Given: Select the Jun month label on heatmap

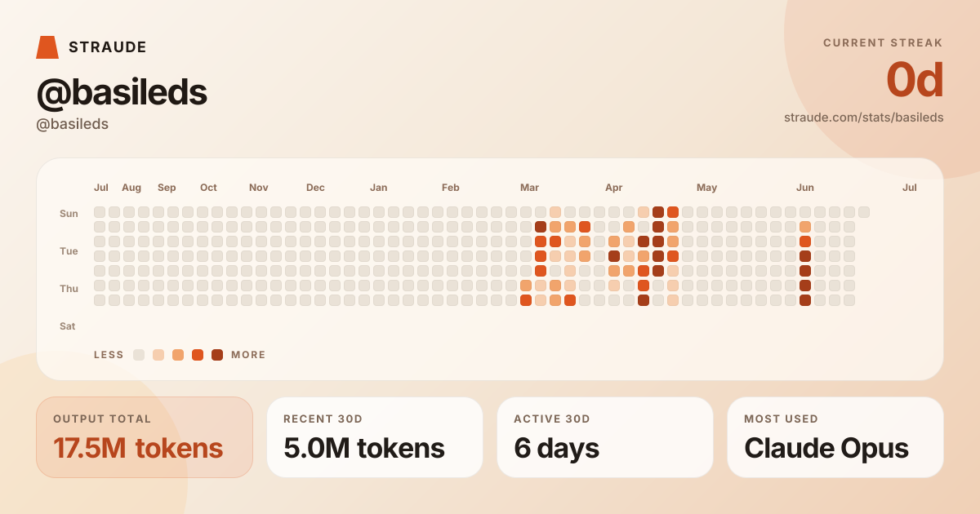Looking at the screenshot, I should point(805,188).
